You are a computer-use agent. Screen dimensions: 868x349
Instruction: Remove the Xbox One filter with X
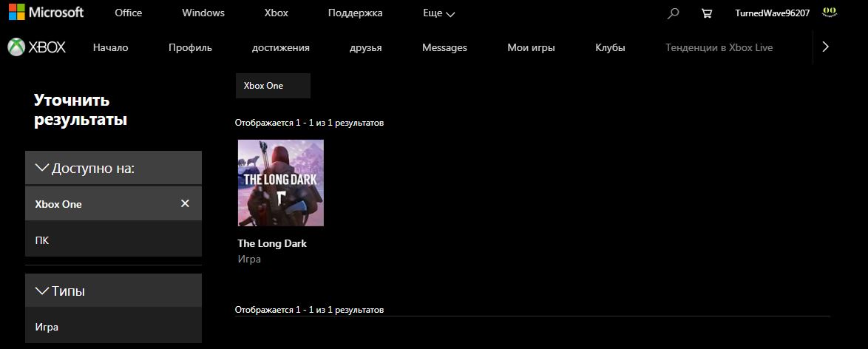pos(185,203)
